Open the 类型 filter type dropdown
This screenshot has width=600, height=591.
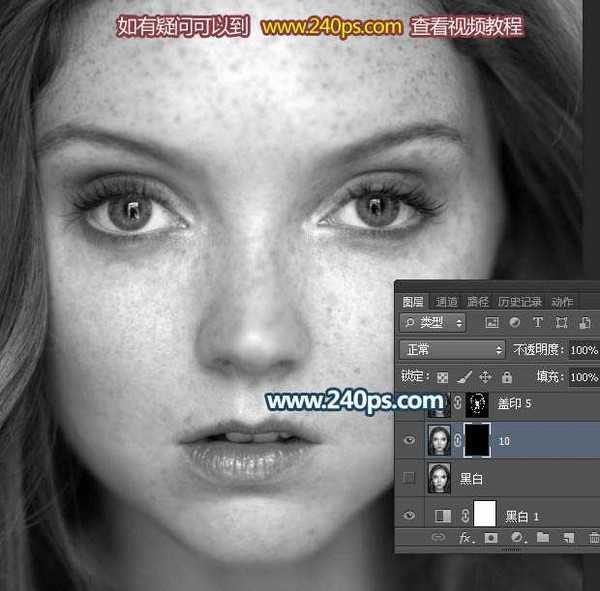coord(432,323)
